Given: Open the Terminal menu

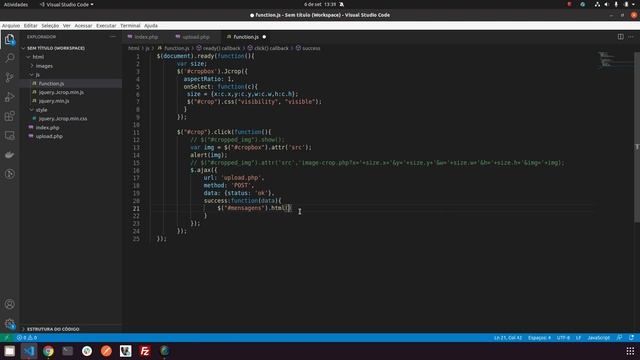Looking at the screenshot, I should 130,26.
